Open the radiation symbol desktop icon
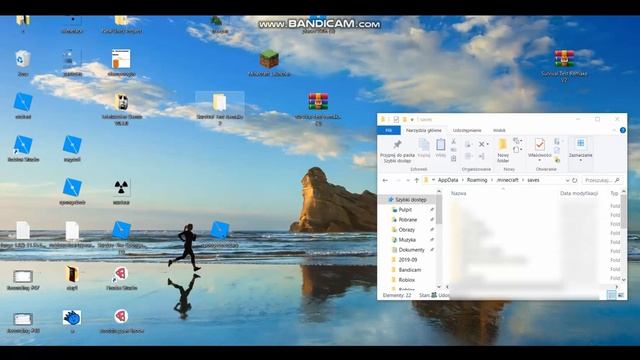This screenshot has width=640, height=360. coord(121,188)
